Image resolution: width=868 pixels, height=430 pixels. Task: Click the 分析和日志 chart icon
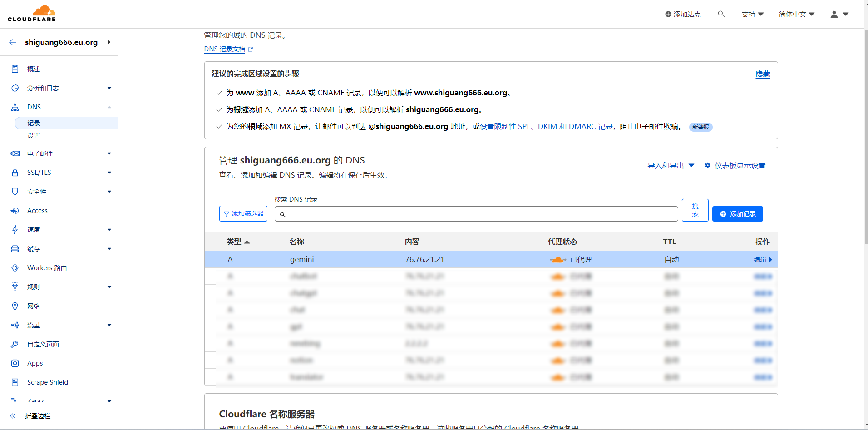15,88
